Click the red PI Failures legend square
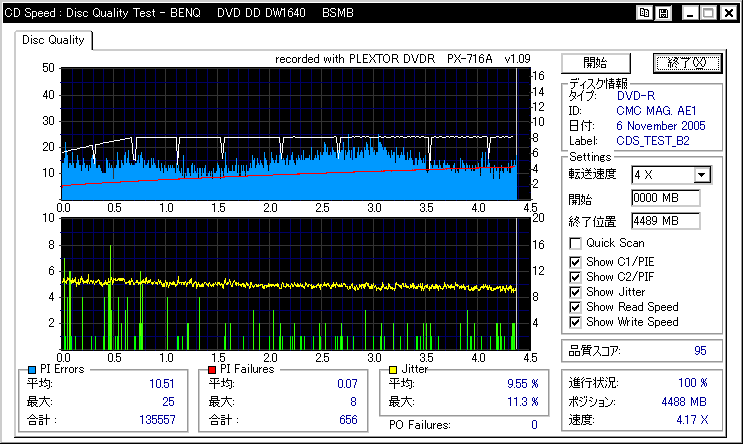743x444 pixels. click(212, 370)
